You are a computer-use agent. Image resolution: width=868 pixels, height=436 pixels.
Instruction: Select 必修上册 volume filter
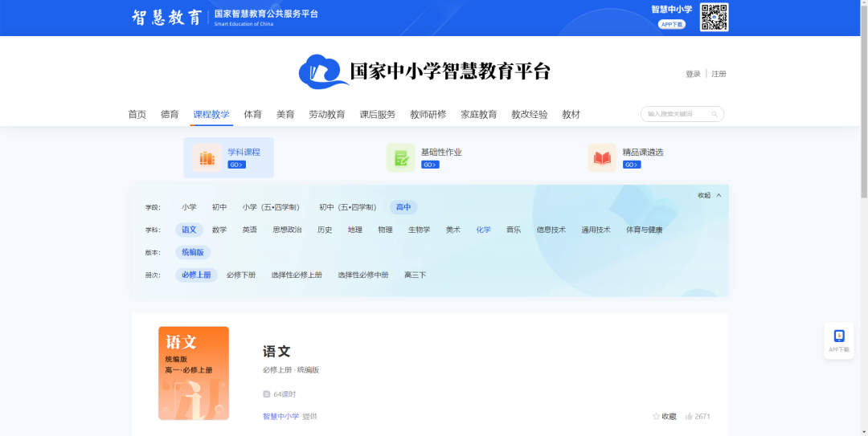point(197,275)
